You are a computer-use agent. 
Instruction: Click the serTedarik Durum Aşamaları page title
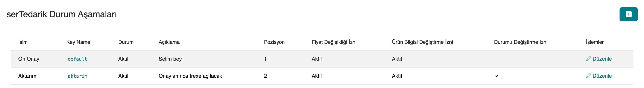(62, 14)
